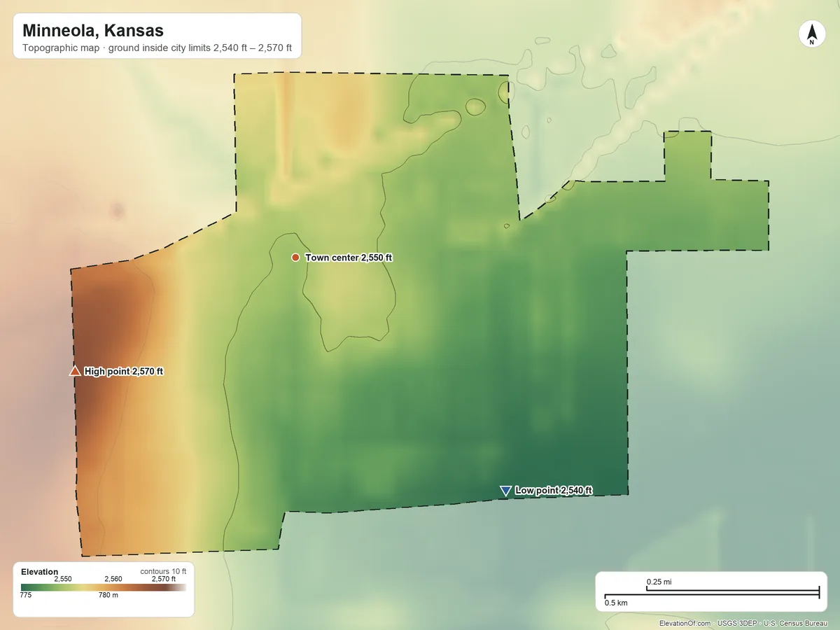This screenshot has width=840, height=630.
Task: Click the '0.25 mi' scale bar label
Action: point(659,582)
